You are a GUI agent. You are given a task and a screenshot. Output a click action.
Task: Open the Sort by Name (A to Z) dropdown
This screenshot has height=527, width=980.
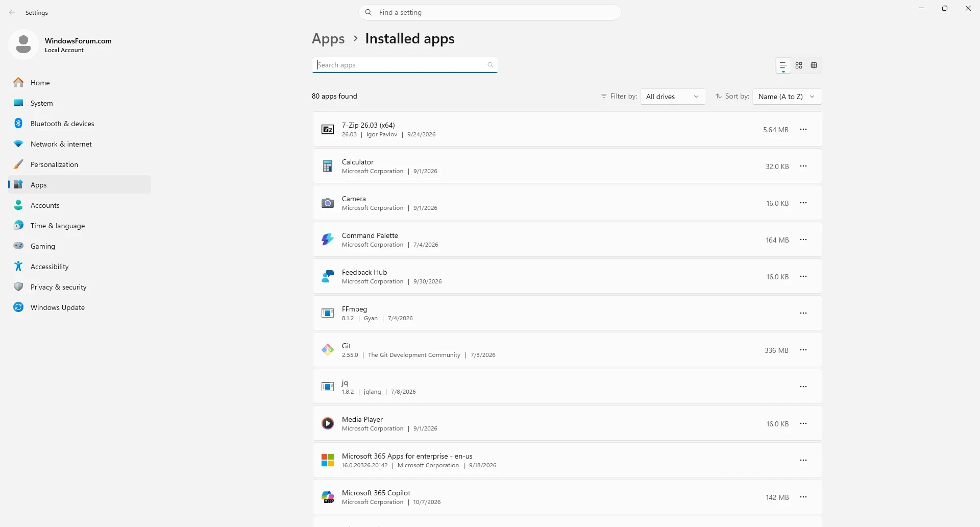[787, 97]
